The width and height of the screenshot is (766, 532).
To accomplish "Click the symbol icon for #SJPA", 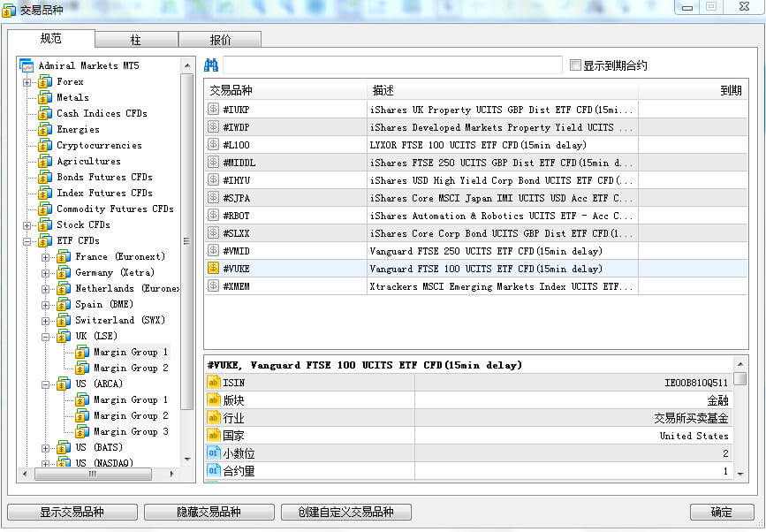I will point(213,197).
